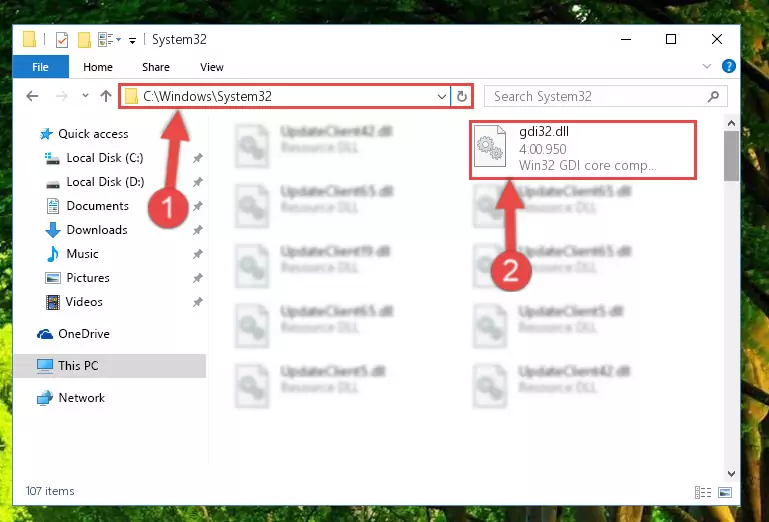Click the Downloads blue arrow icon
This screenshot has width=769, height=522.
52,230
